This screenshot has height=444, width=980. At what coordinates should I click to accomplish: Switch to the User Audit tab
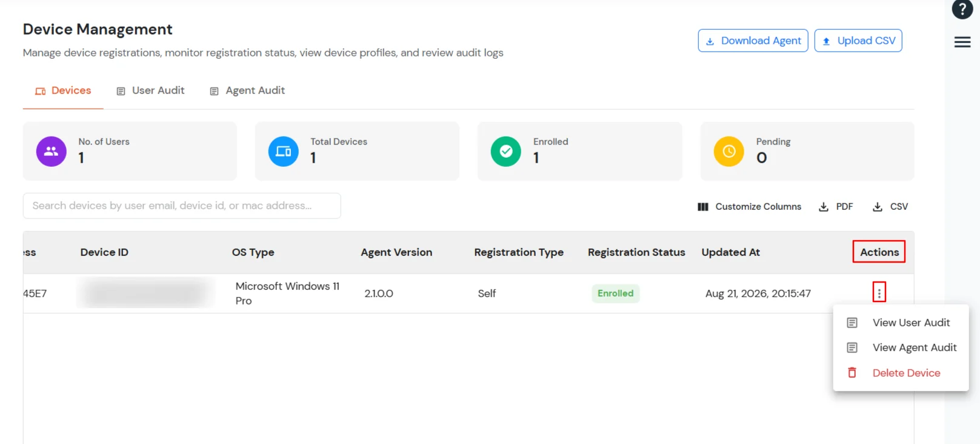(x=151, y=90)
